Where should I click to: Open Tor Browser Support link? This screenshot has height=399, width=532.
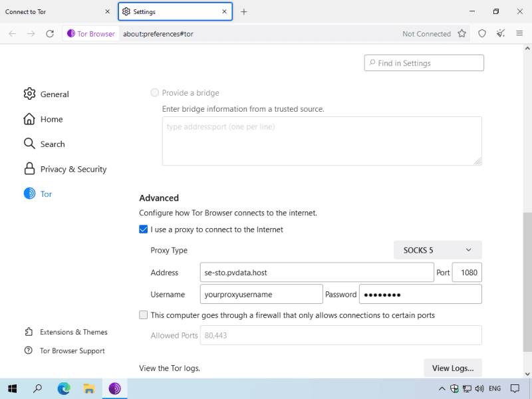pos(72,350)
